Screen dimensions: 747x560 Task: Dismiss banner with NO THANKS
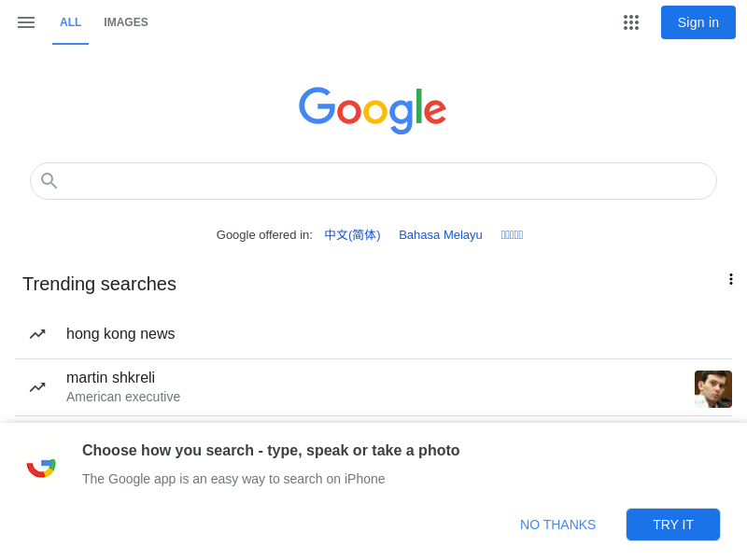click(557, 525)
